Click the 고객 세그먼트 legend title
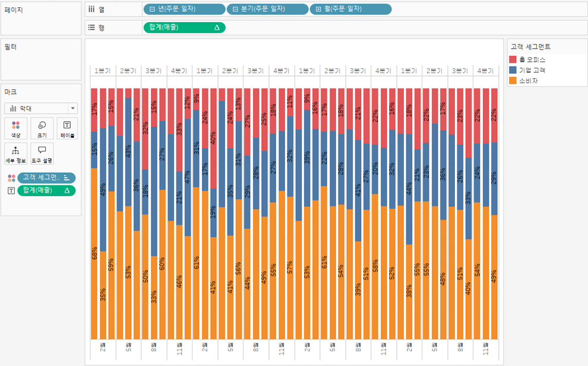588x366 pixels. click(x=530, y=46)
